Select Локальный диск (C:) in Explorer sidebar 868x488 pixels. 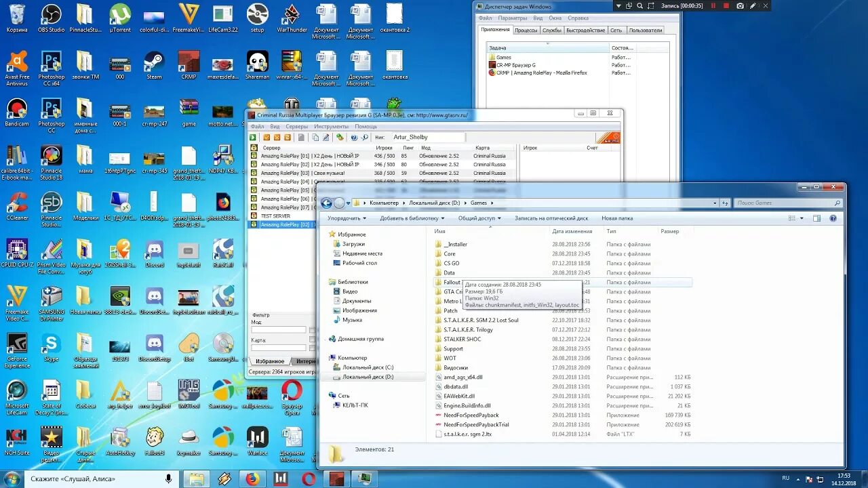pyautogui.click(x=368, y=367)
